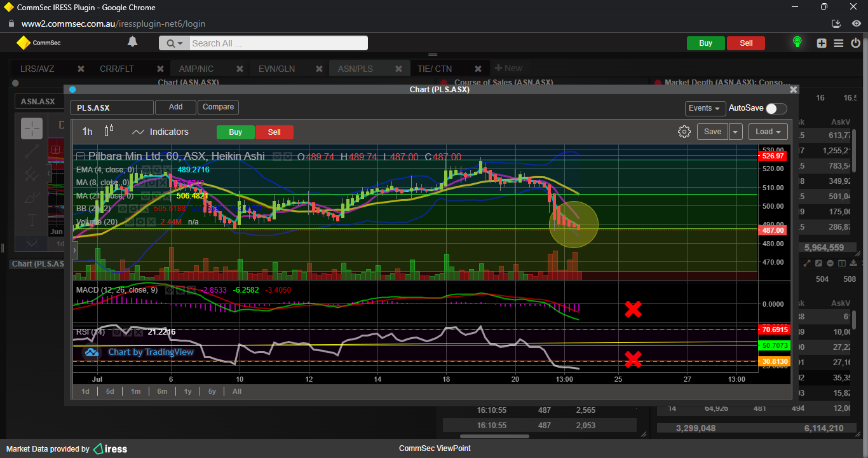
Task: Switch to the LRS/AVZ tab
Action: coord(37,69)
